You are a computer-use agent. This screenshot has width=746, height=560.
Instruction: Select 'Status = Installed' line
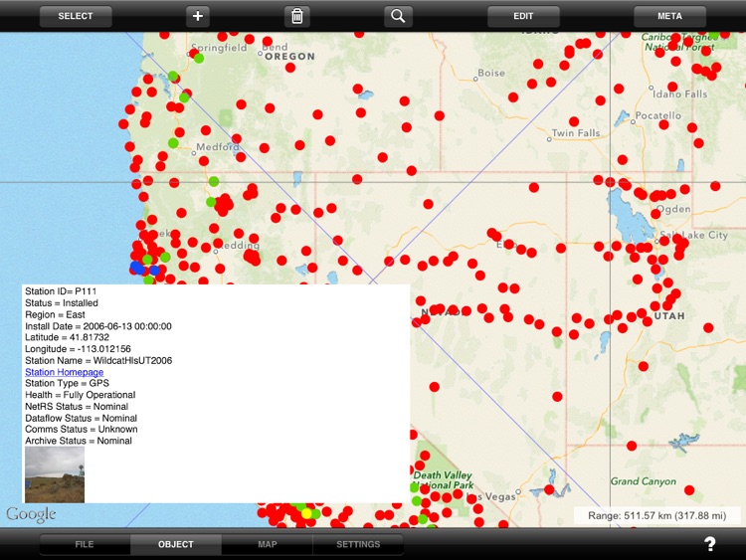62,303
